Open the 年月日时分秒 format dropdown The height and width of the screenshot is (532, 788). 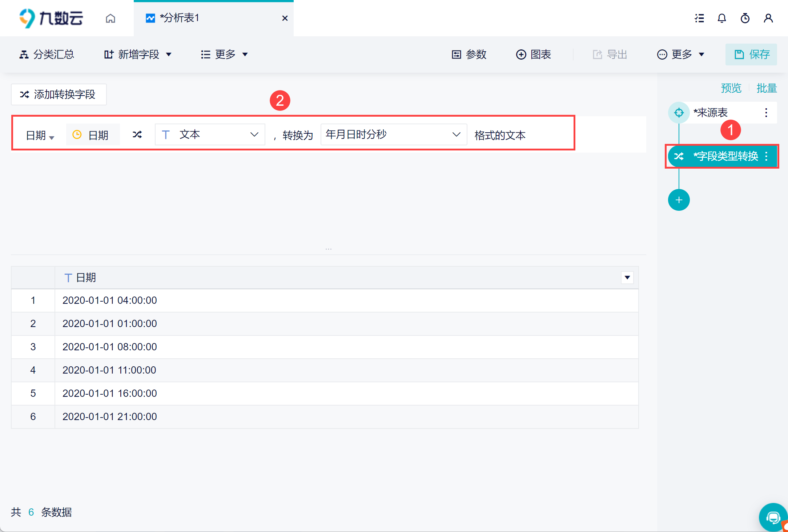click(393, 134)
